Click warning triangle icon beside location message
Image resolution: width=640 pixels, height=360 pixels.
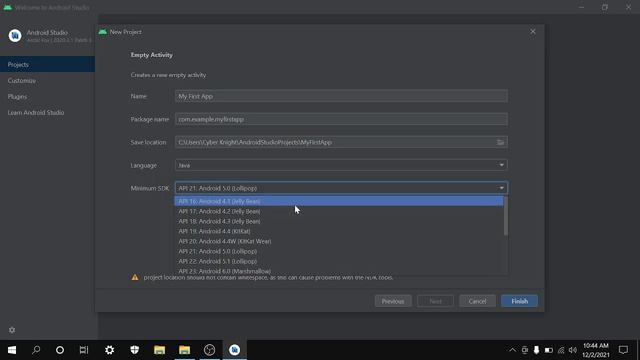(x=135, y=278)
